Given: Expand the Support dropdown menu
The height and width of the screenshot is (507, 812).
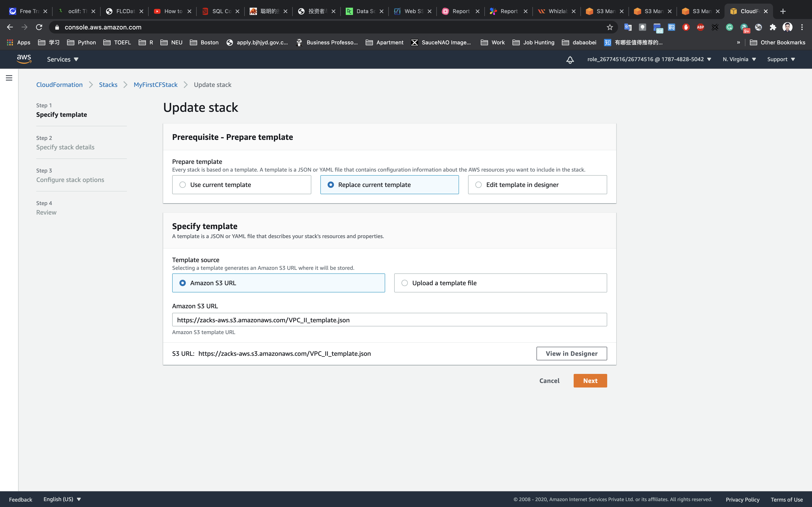Looking at the screenshot, I should (x=781, y=59).
